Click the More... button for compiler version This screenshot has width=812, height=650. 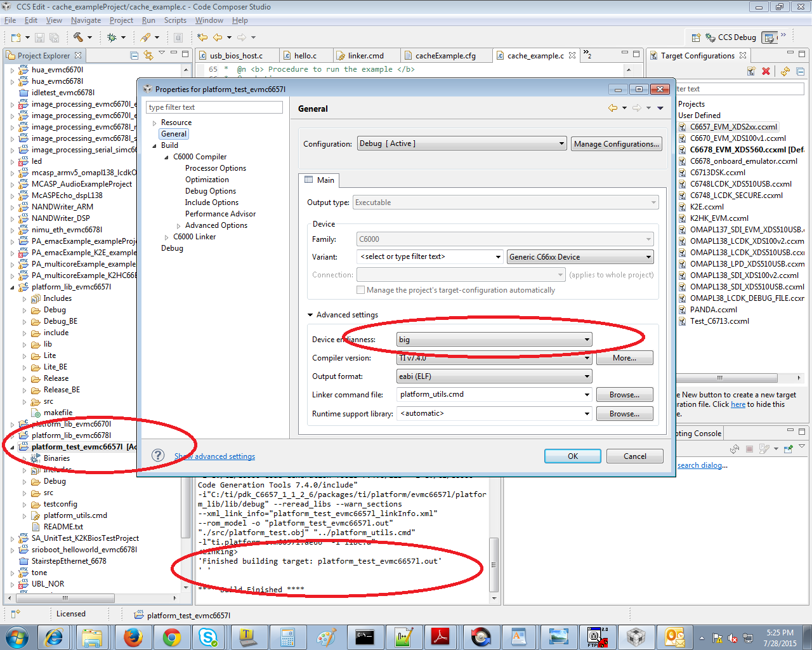point(624,358)
